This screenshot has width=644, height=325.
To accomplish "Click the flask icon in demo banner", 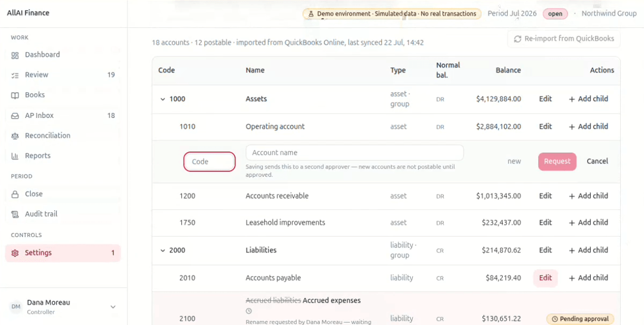I will click(311, 14).
